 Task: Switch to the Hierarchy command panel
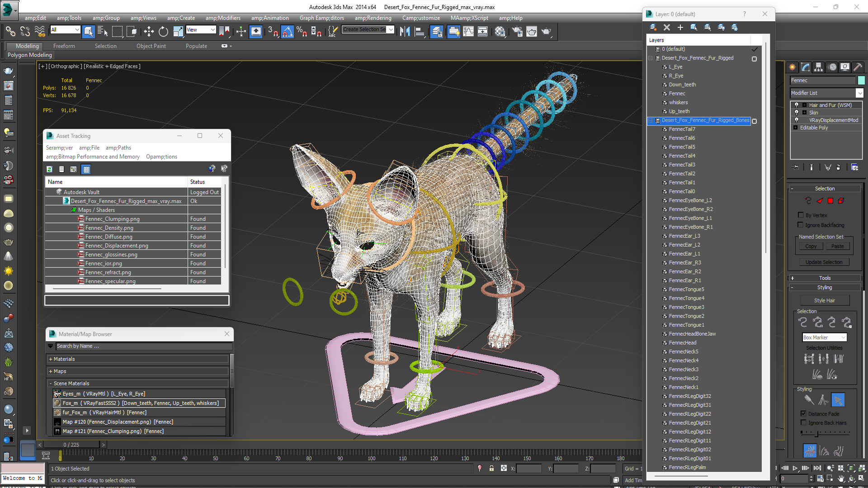coord(819,67)
